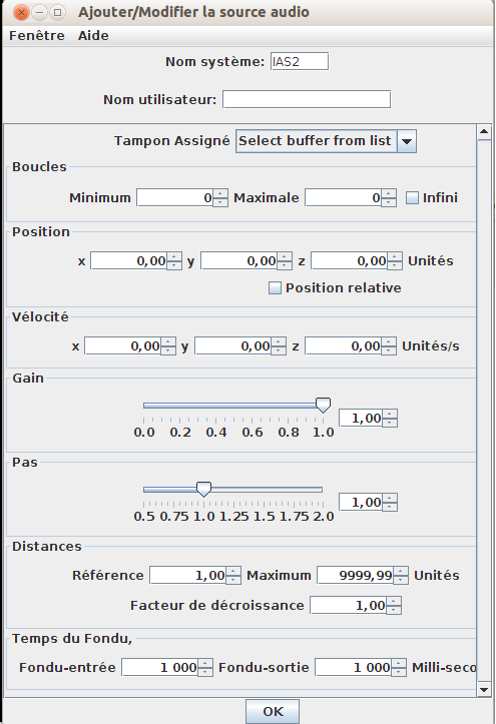The width and height of the screenshot is (496, 724).
Task: Open the Aide menu
Action: coord(93,36)
